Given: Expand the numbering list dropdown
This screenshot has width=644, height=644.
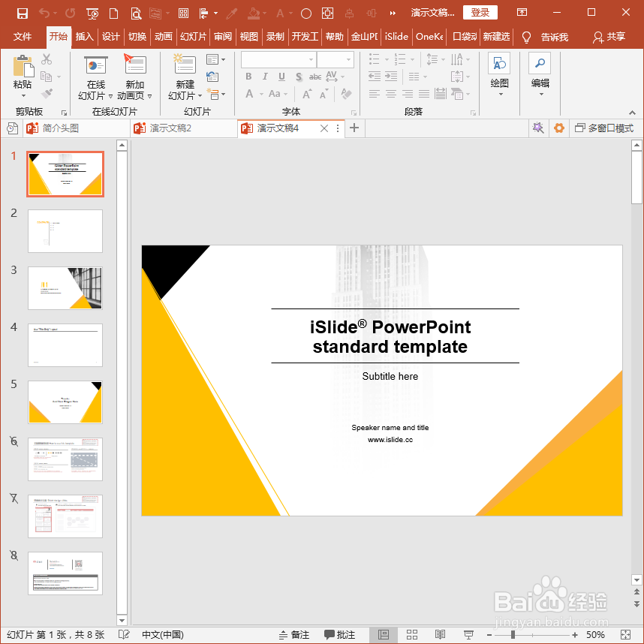Looking at the screenshot, I should (412, 59).
